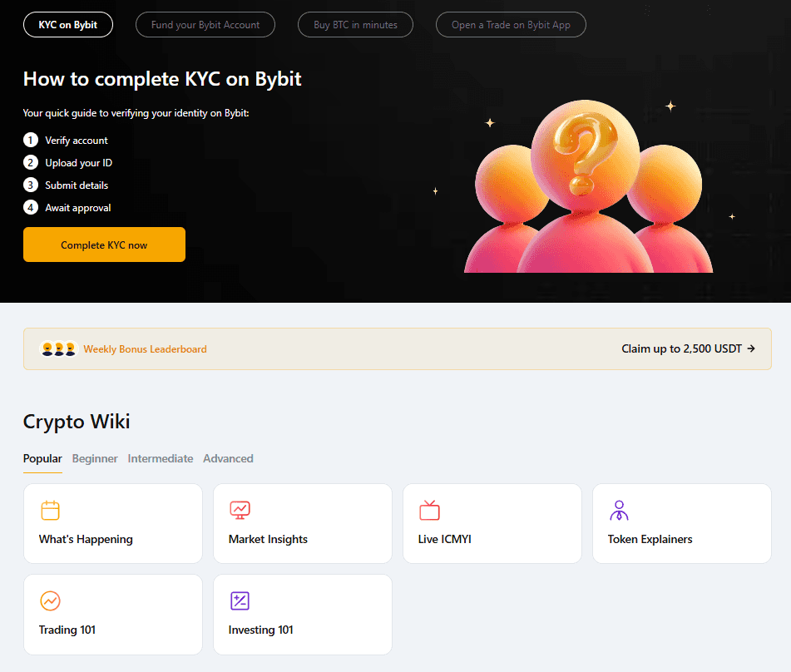The image size is (791, 672).
Task: Select the Advanced tab
Action: [x=228, y=458]
